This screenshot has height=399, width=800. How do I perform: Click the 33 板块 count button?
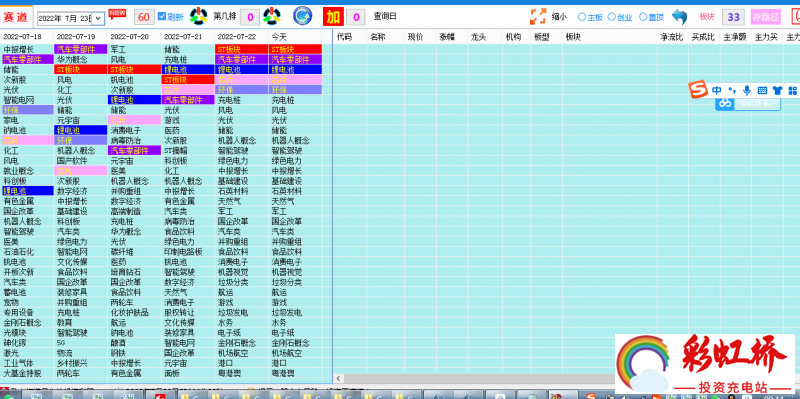tap(733, 17)
